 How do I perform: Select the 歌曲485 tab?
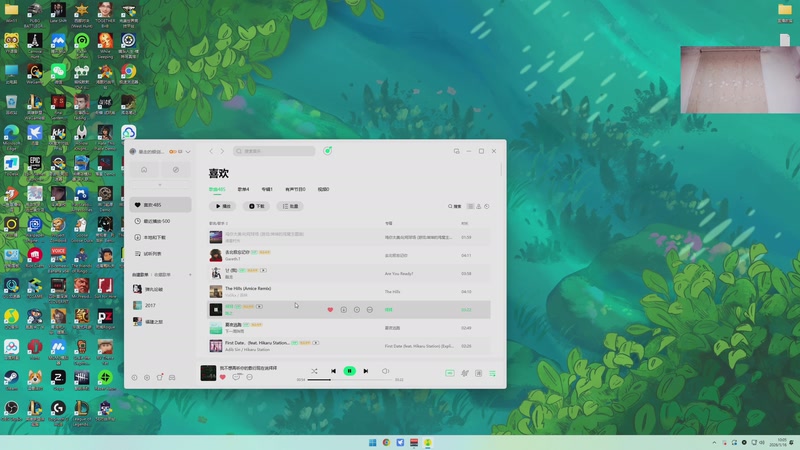click(217, 189)
